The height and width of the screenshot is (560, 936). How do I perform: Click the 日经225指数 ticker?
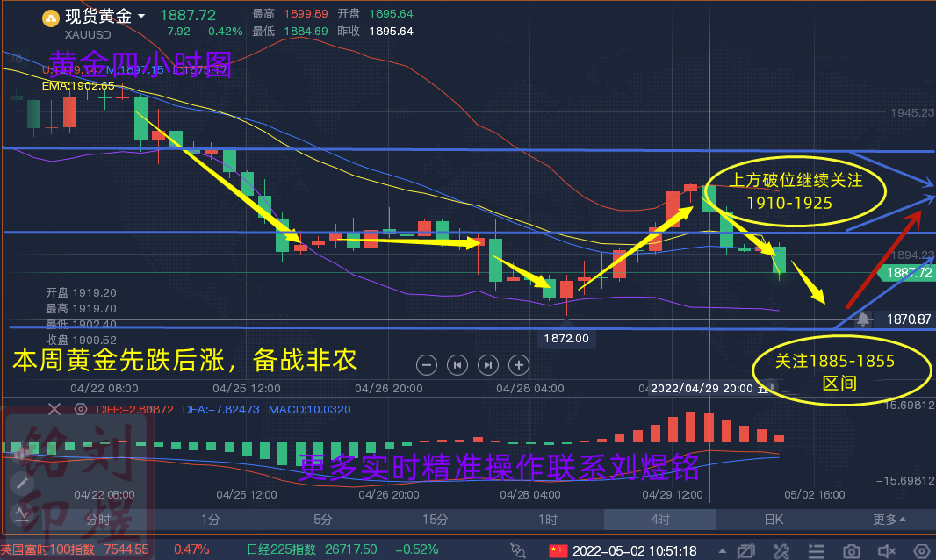tap(281, 549)
